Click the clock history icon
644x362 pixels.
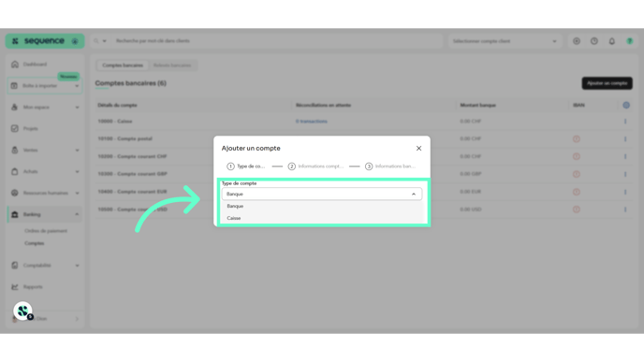(x=594, y=41)
